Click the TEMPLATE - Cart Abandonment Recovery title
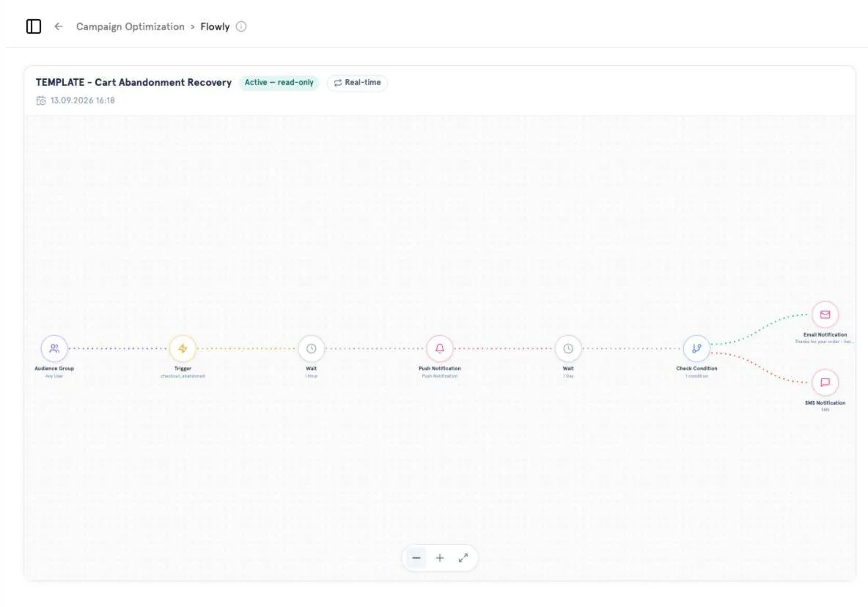This screenshot has height=607, width=868. (x=133, y=82)
